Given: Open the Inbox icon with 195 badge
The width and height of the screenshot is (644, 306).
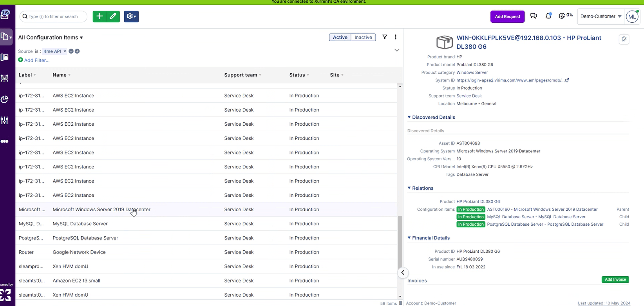Looking at the screenshot, I should (5, 15).
